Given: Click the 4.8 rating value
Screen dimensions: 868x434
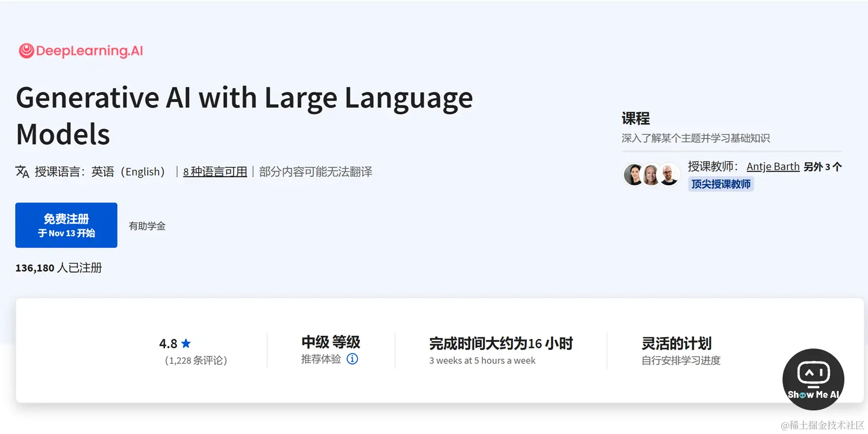Looking at the screenshot, I should 168,344.
